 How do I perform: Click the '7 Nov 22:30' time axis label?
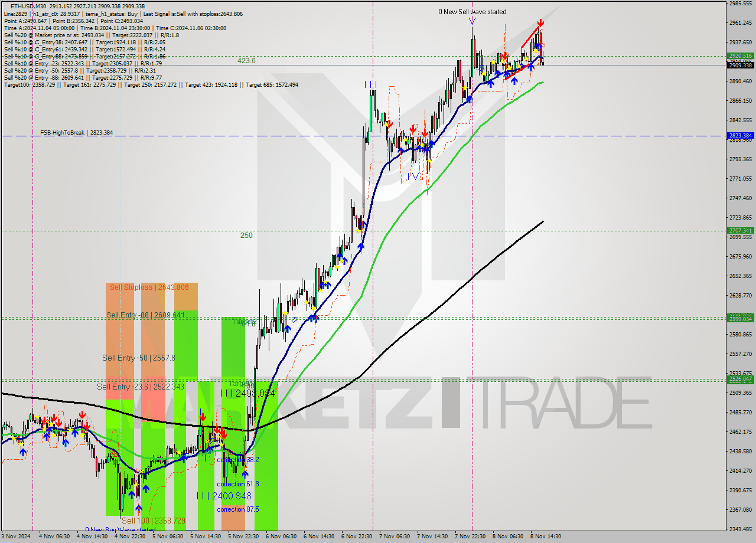(x=470, y=537)
